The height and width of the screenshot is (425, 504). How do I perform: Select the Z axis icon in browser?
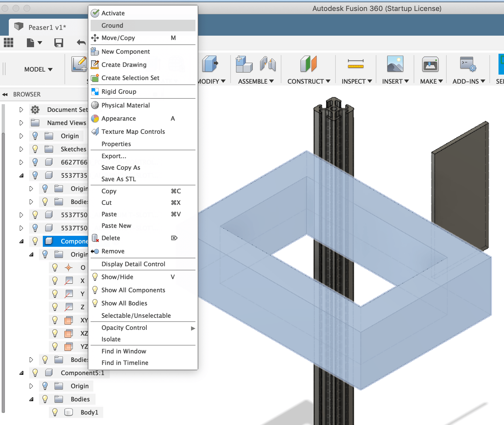69,307
